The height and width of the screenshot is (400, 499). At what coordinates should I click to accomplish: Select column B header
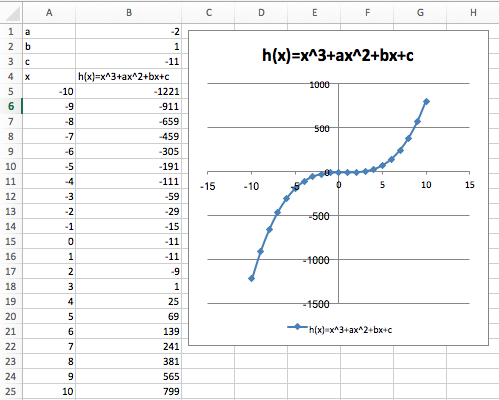tap(129, 13)
